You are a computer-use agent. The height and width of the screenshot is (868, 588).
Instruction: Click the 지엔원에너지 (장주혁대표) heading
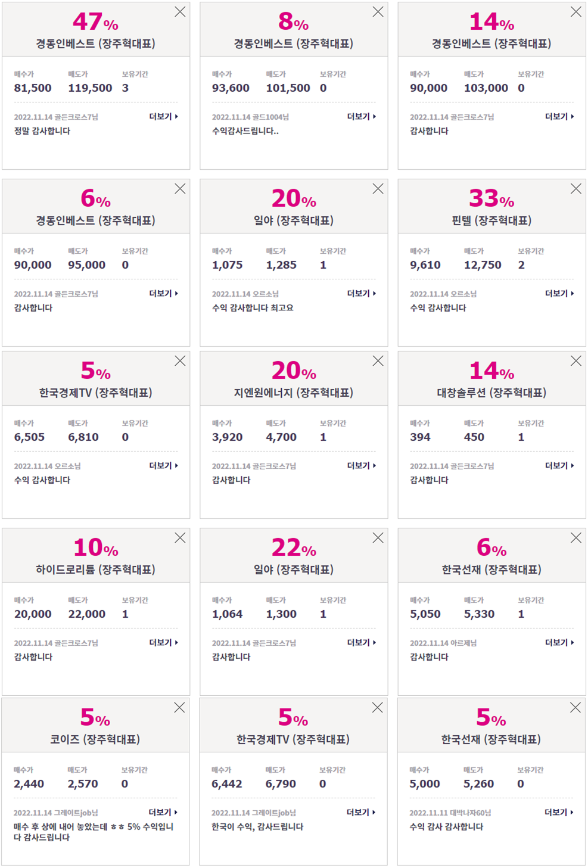(x=294, y=393)
